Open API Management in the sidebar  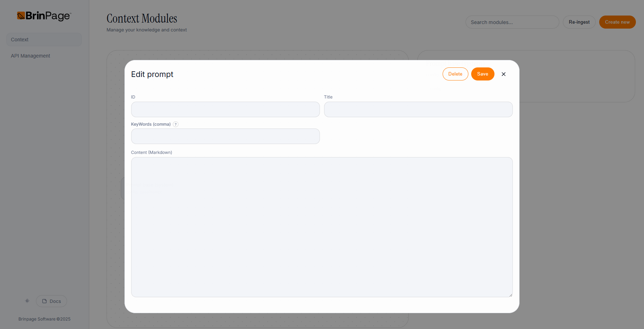coord(31,56)
